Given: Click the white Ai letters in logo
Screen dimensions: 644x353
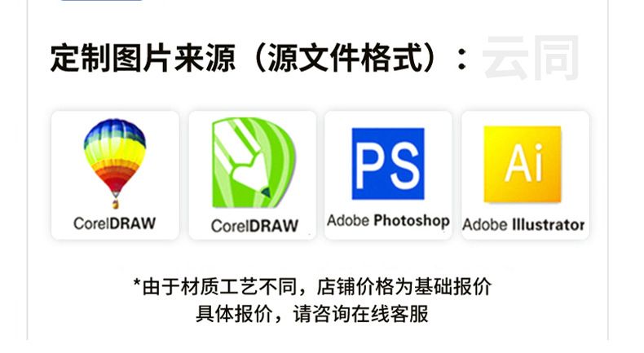Looking at the screenshot, I should [x=524, y=163].
